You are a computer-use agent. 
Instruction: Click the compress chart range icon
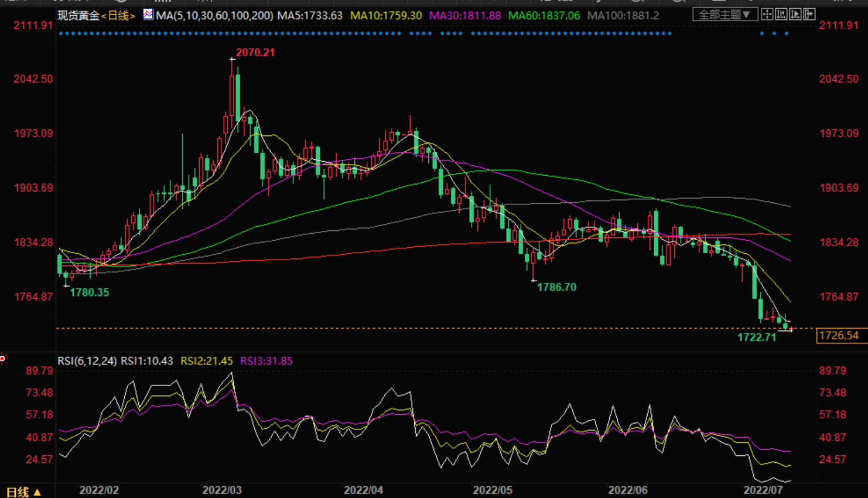(x=781, y=15)
